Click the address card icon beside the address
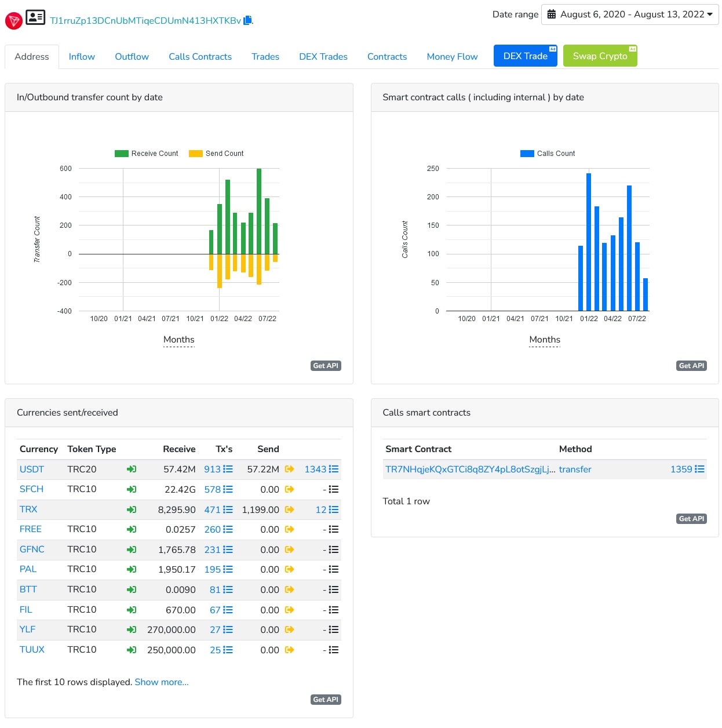This screenshot has width=722, height=728. pyautogui.click(x=35, y=17)
